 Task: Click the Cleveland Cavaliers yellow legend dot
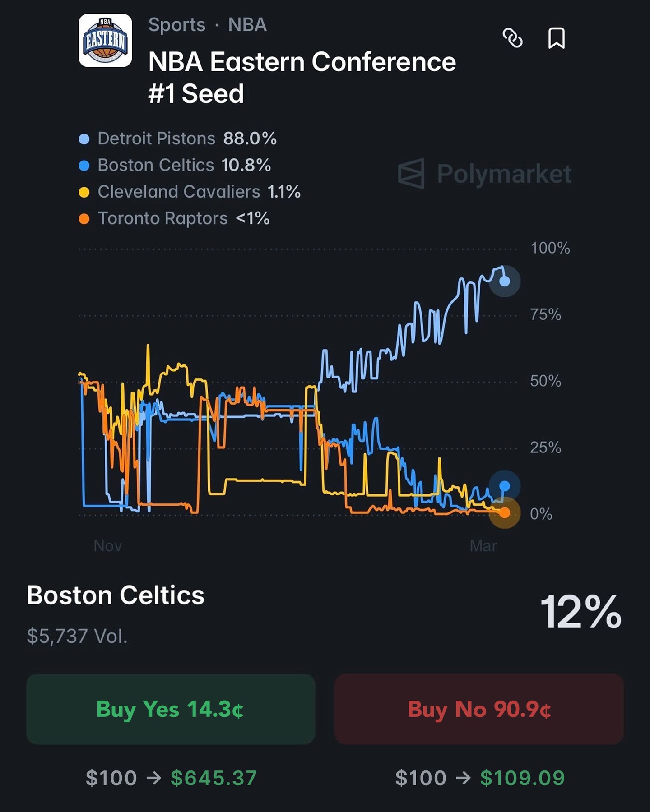pyautogui.click(x=84, y=192)
